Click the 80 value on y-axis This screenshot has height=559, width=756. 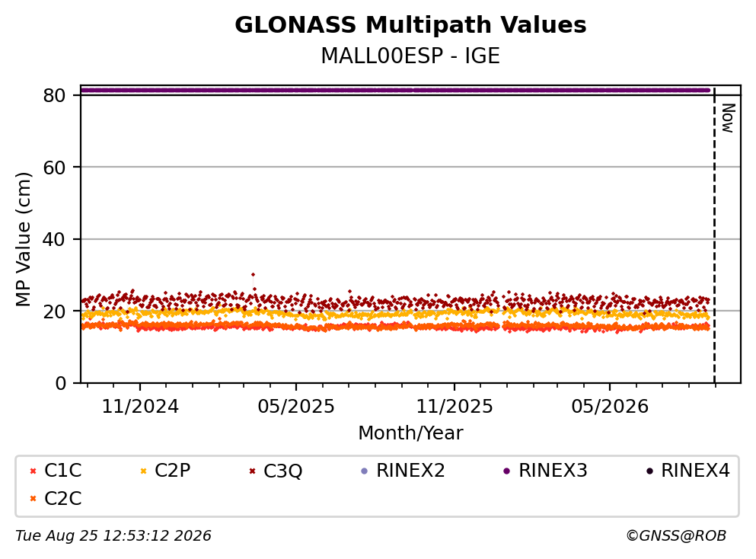[54, 95]
